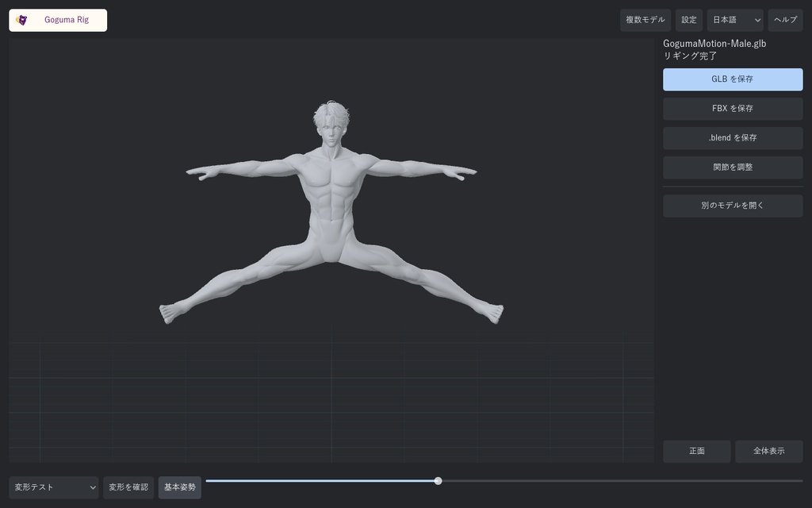Click .blend を保存 button
This screenshot has height=508, width=812.
(733, 138)
